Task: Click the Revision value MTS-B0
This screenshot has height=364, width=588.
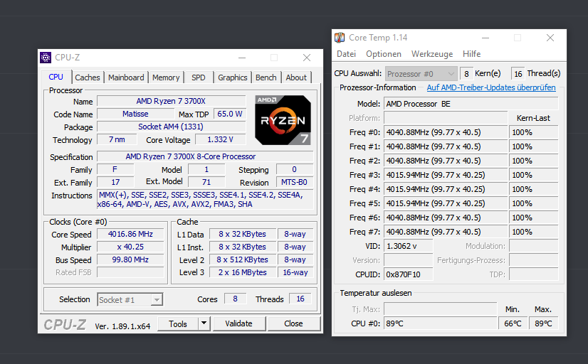Action: point(295,183)
